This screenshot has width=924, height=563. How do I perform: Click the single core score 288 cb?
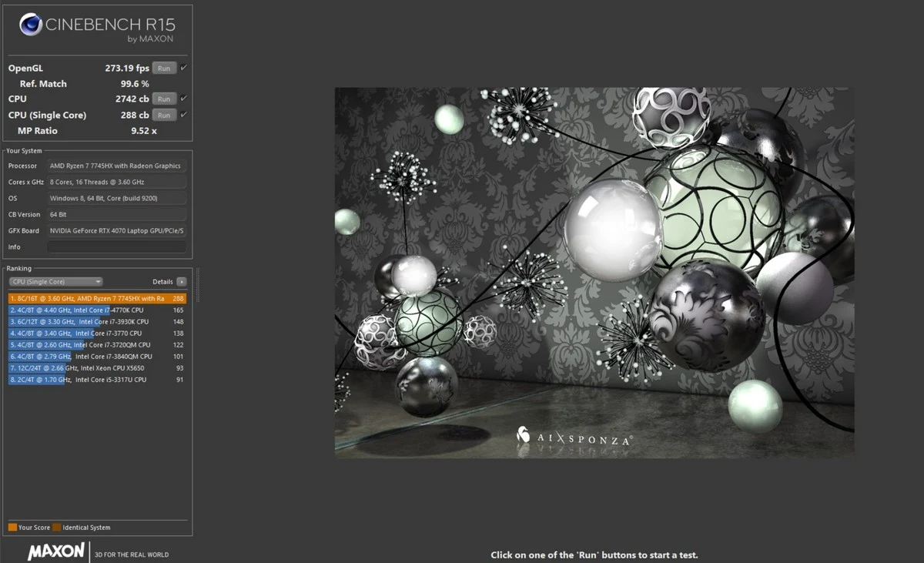click(135, 115)
